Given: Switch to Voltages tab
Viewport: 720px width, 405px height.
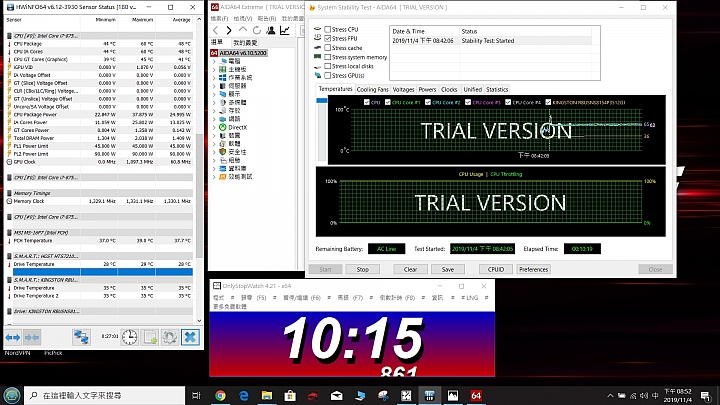Looking at the screenshot, I should [x=403, y=90].
